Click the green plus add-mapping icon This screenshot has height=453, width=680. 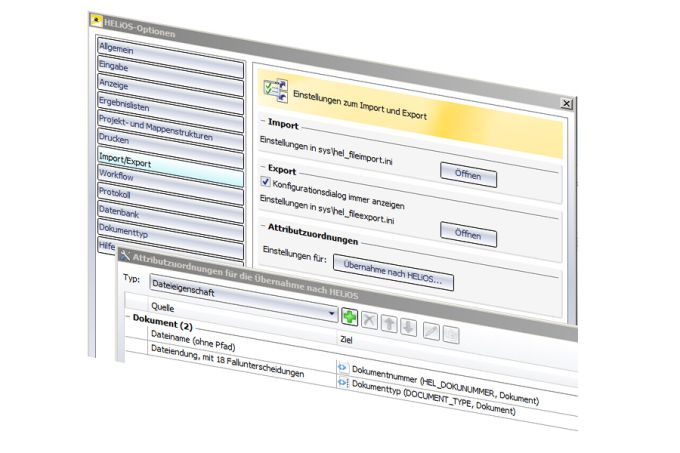pos(350,316)
